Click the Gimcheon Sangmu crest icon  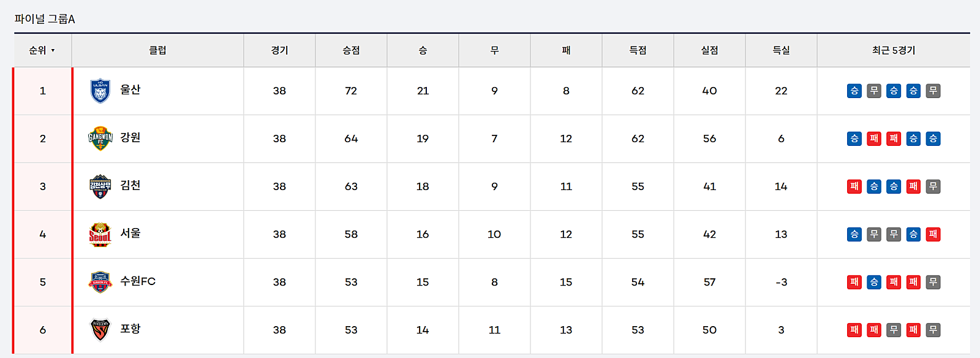(x=100, y=186)
